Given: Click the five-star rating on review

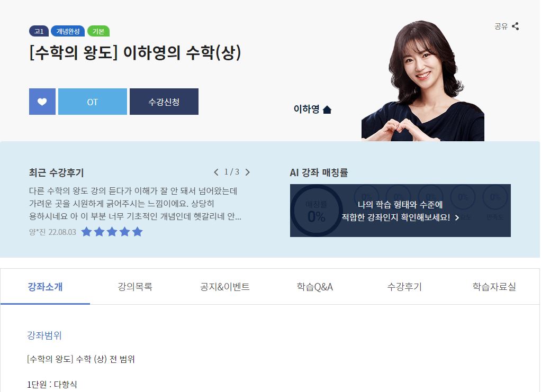Looking at the screenshot, I should pos(112,232).
